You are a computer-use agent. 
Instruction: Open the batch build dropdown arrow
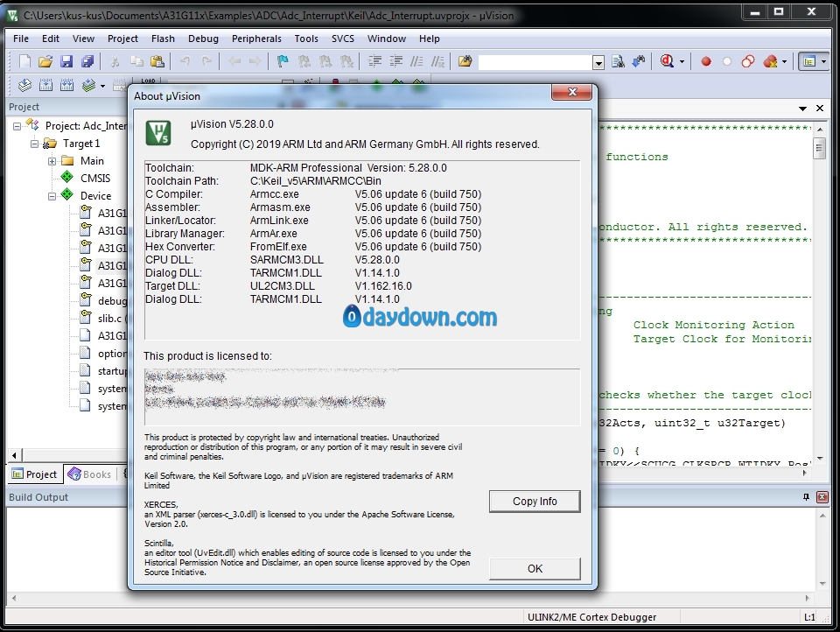pos(102,86)
